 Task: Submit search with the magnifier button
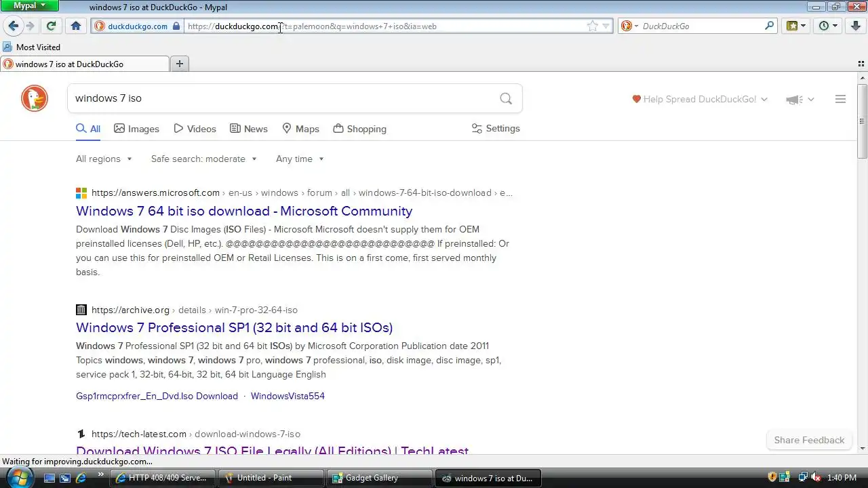click(x=506, y=98)
